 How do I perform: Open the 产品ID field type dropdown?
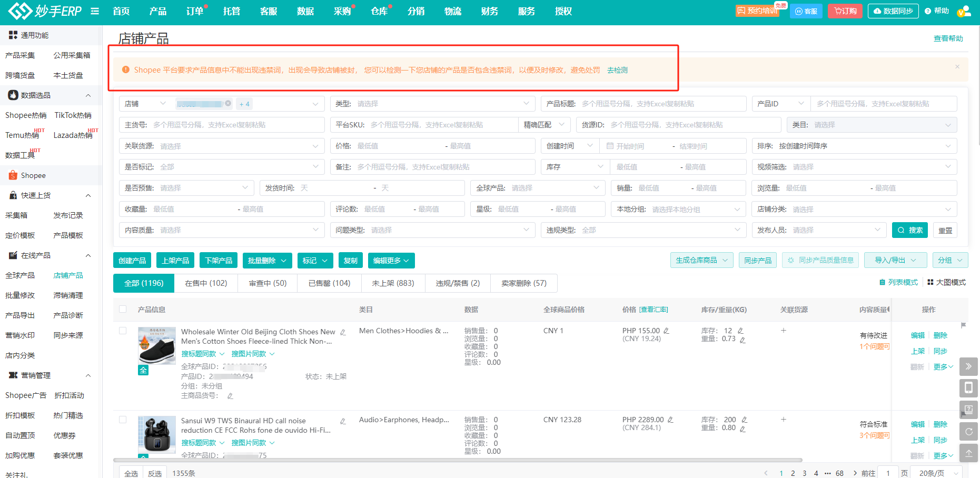point(781,104)
